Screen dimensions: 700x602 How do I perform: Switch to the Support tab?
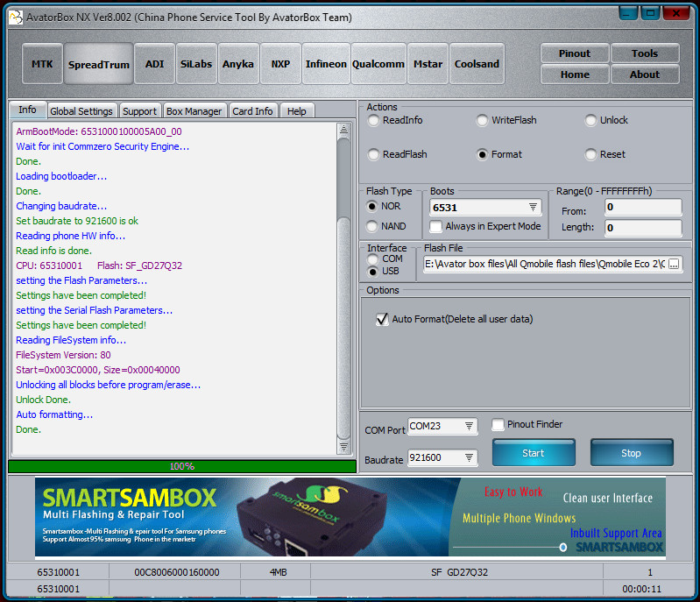point(139,111)
